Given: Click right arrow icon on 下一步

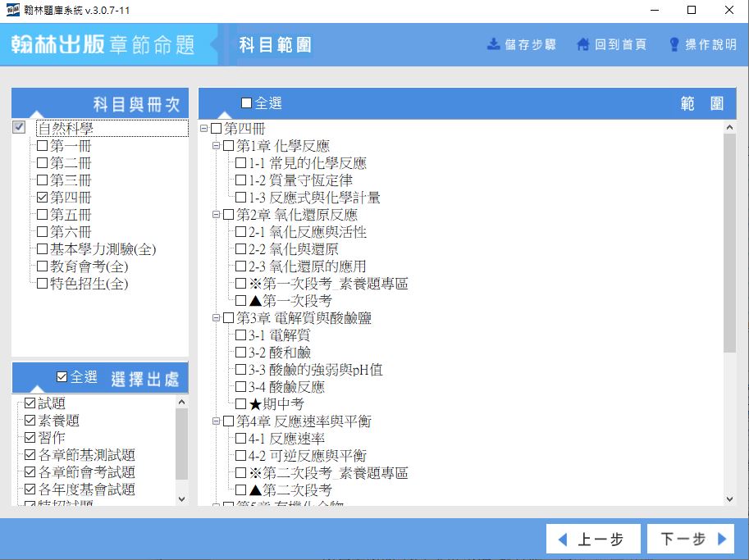Looking at the screenshot, I should click(x=722, y=539).
